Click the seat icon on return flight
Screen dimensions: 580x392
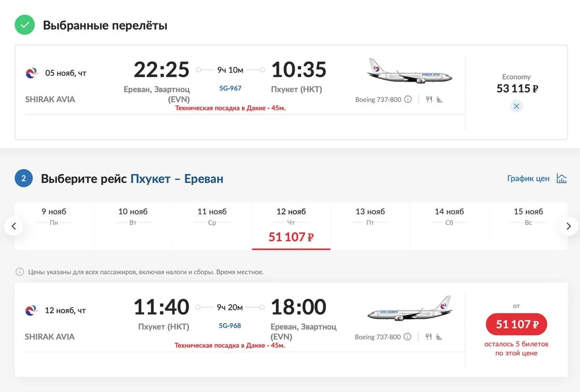click(x=439, y=337)
